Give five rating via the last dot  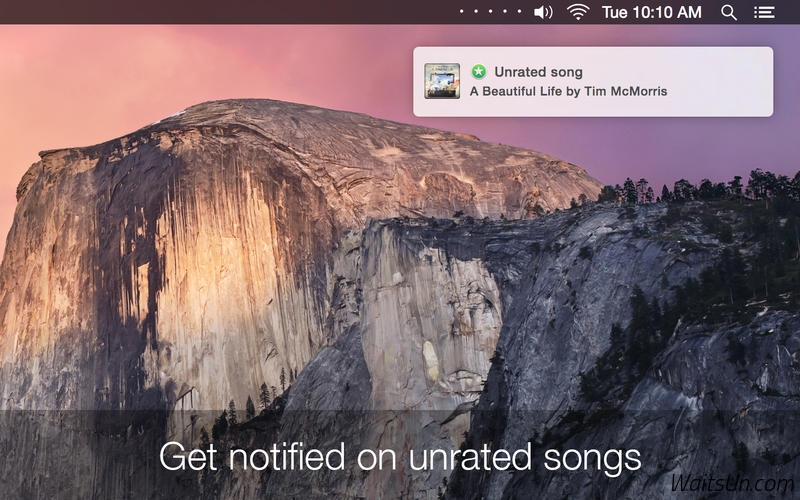tap(518, 12)
